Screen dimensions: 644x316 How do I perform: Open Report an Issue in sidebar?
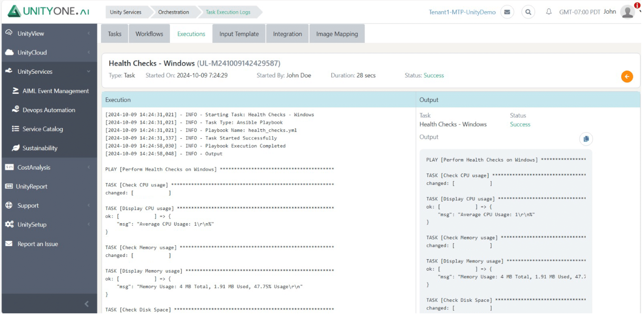tap(38, 244)
